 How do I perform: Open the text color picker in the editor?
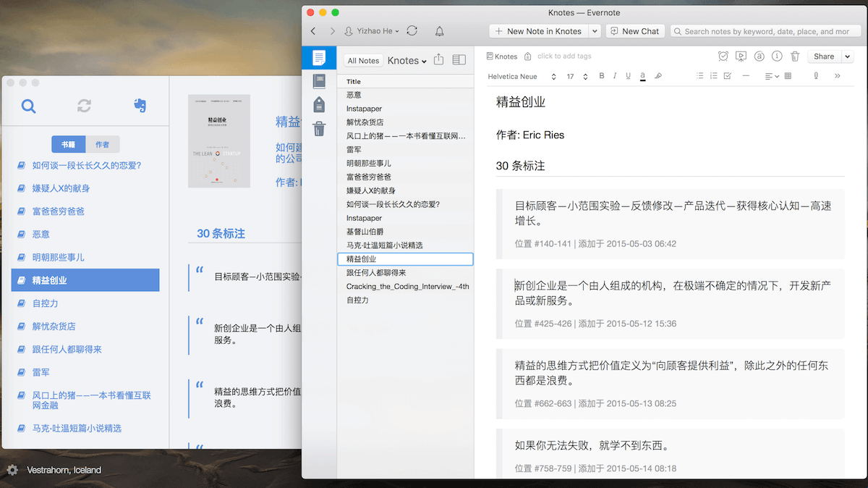tap(642, 76)
